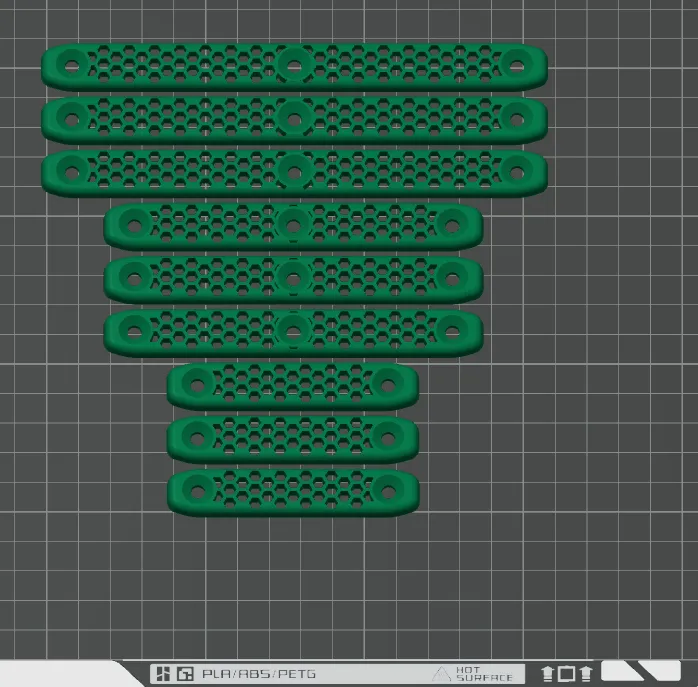Select the middle short green honeycomb strip
698x687 pixels.
[293, 439]
